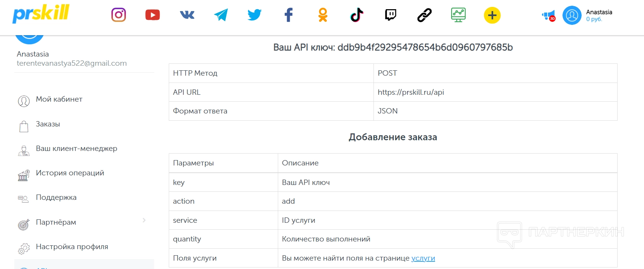Open the Telegram services icon

coord(221,15)
